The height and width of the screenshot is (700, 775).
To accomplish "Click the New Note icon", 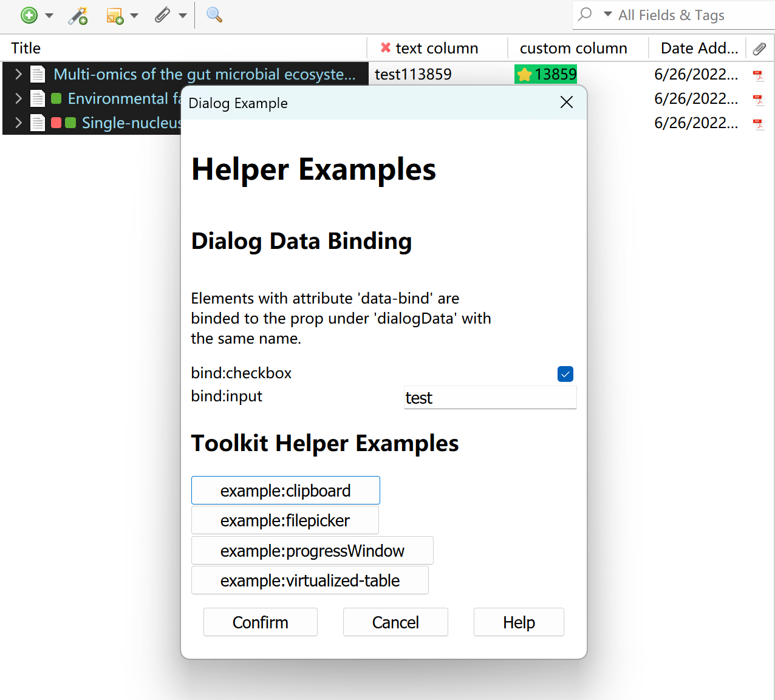I will click(x=115, y=16).
